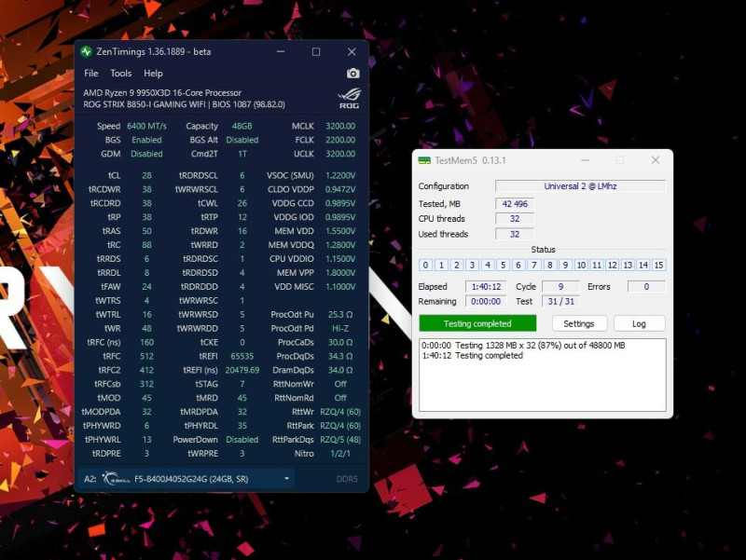Click thread status box 0
Image resolution: width=746 pixels, height=560 pixels.
click(x=425, y=265)
